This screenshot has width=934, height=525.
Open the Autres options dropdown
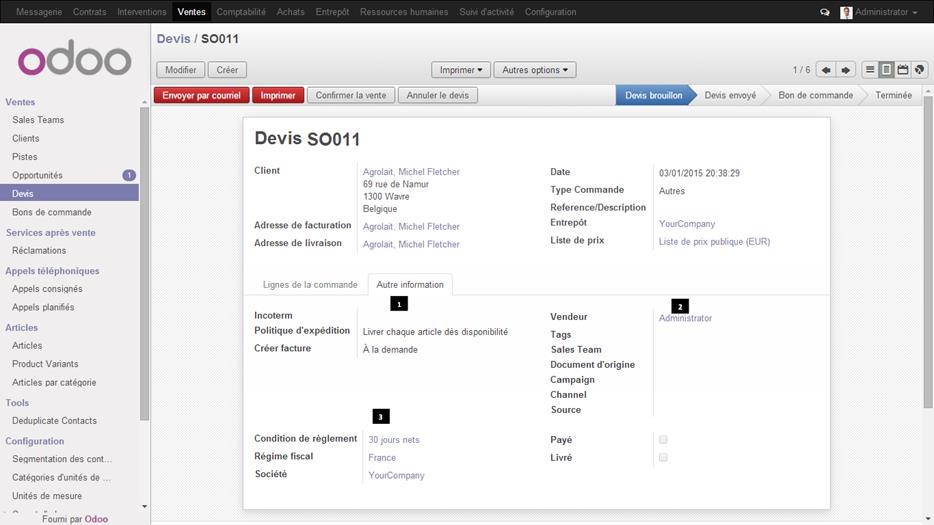pyautogui.click(x=535, y=70)
